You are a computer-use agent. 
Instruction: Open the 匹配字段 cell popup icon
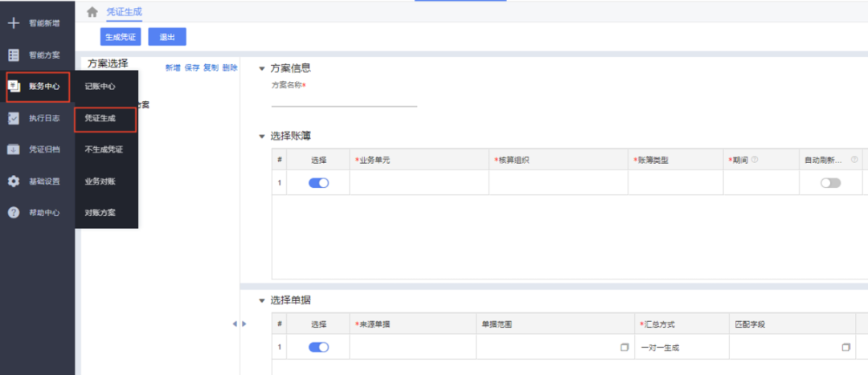[x=845, y=348]
